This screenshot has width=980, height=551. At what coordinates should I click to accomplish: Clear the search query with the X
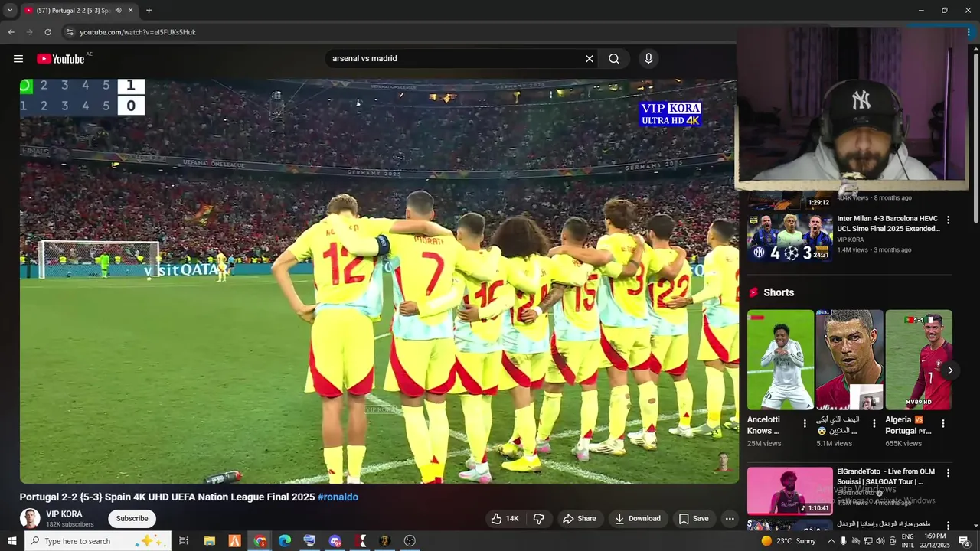(590, 59)
